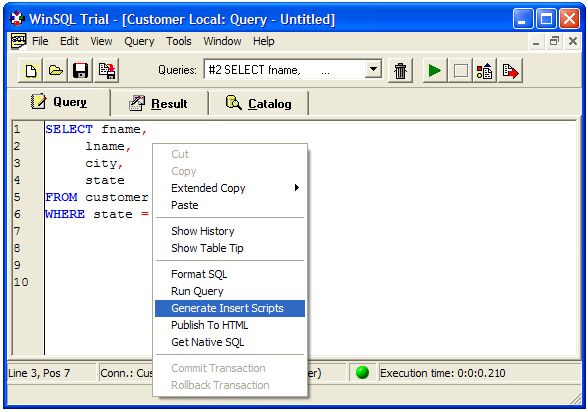588x412 pixels.
Task: Open a query file with folder icon
Action: tap(56, 70)
